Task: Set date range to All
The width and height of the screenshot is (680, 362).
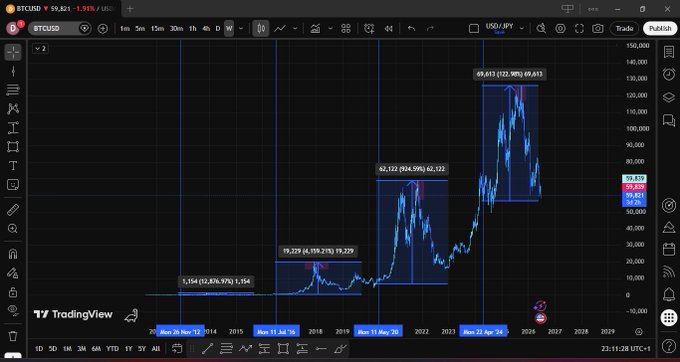Action: (x=156, y=349)
